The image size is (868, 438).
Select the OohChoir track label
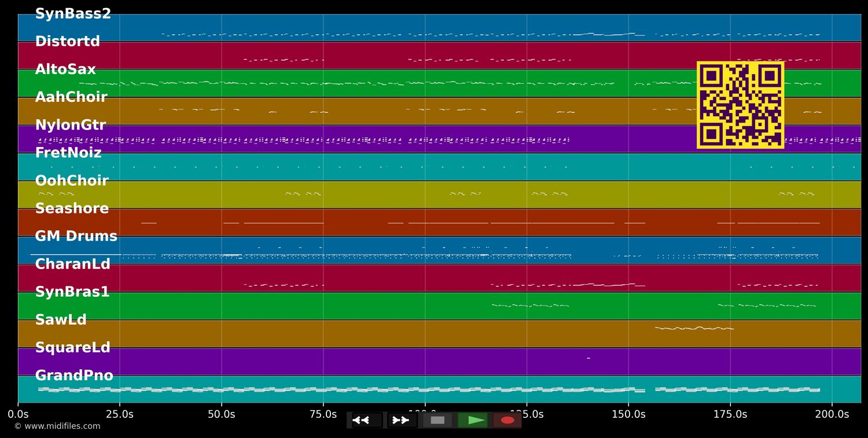(72, 181)
